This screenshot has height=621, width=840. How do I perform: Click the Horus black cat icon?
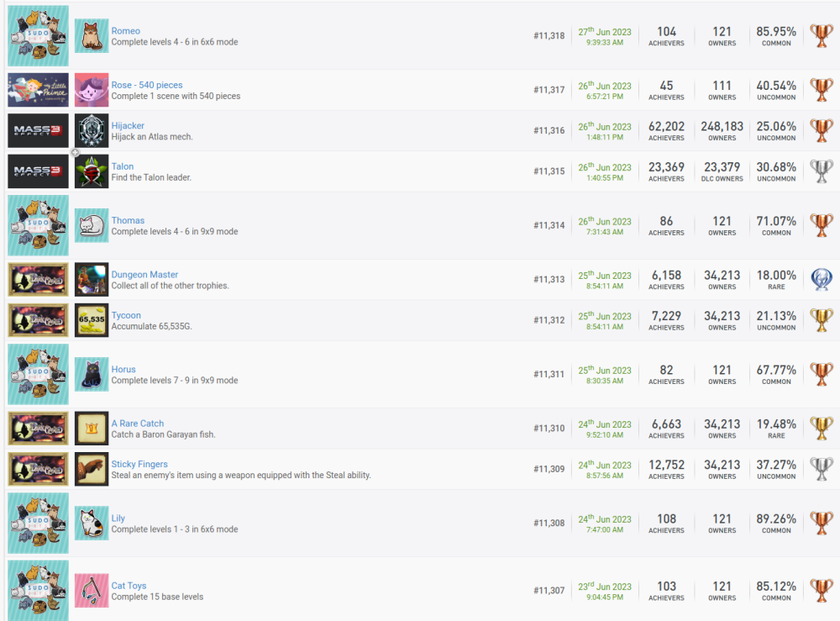[92, 374]
